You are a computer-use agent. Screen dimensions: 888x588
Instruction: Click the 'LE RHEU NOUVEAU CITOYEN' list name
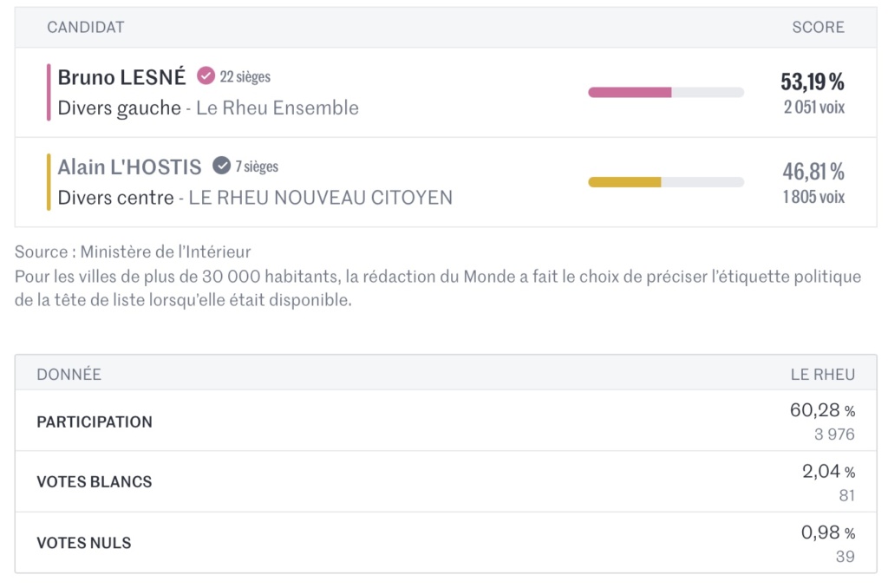coord(321,198)
